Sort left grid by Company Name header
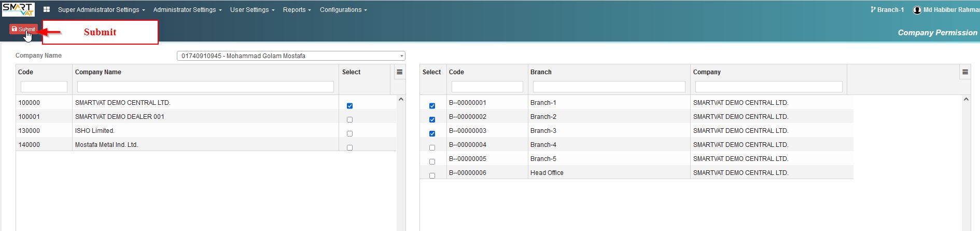 [x=98, y=72]
